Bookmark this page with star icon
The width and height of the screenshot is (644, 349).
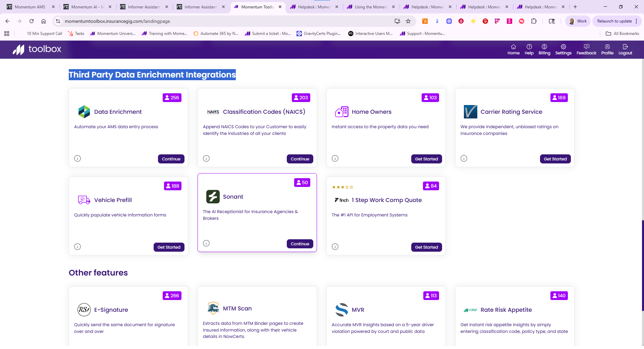pos(408,21)
